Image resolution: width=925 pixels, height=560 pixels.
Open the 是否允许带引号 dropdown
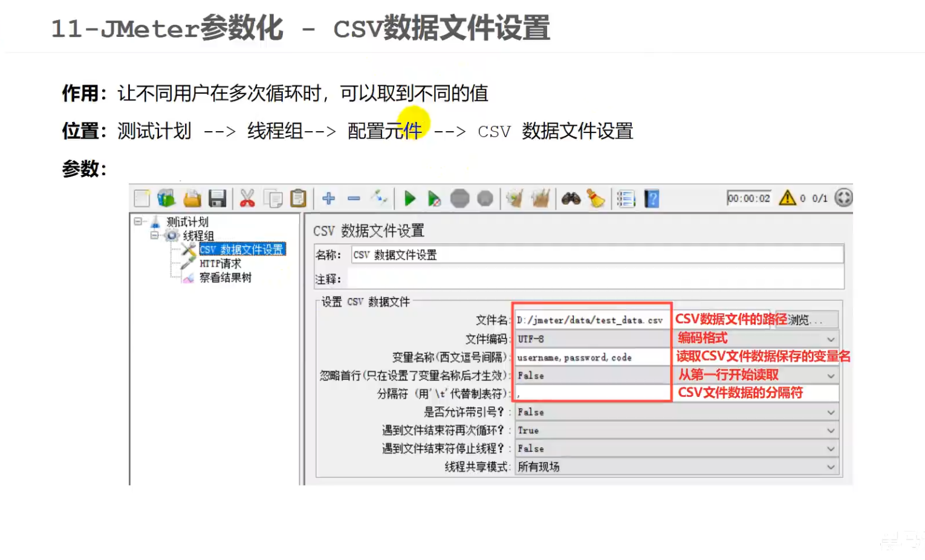(x=677, y=412)
